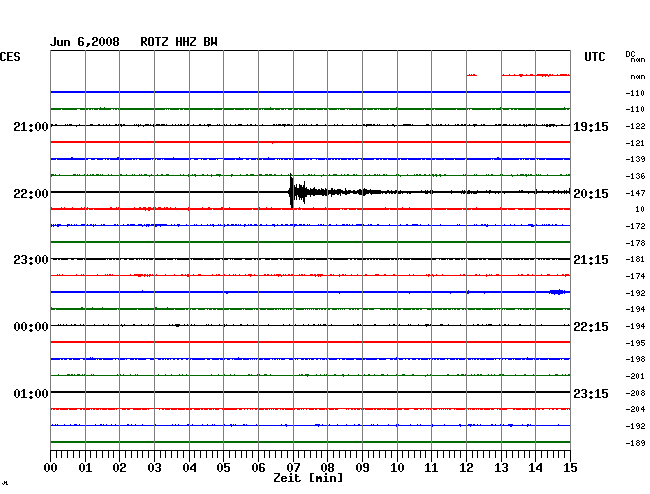This screenshot has width=650, height=494.
Task: Select the x-axis minute tick label 11
Action: point(431,468)
